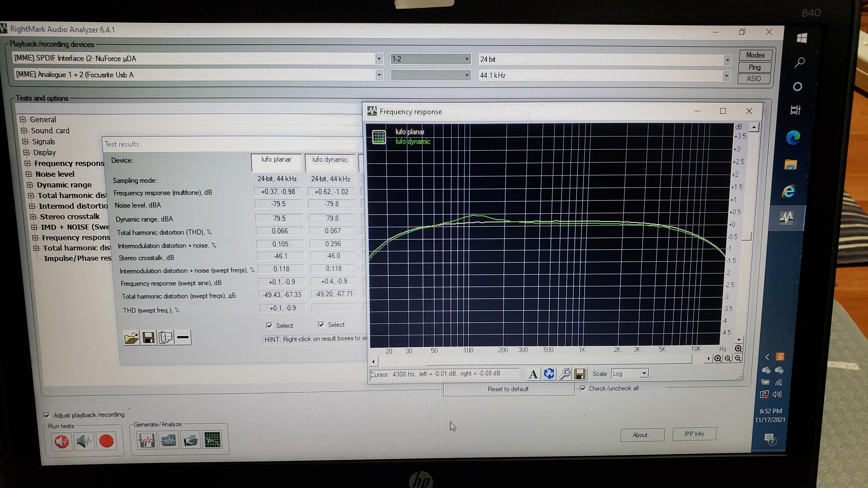The image size is (868, 488).
Task: Expand the General tree node
Action: click(23, 120)
